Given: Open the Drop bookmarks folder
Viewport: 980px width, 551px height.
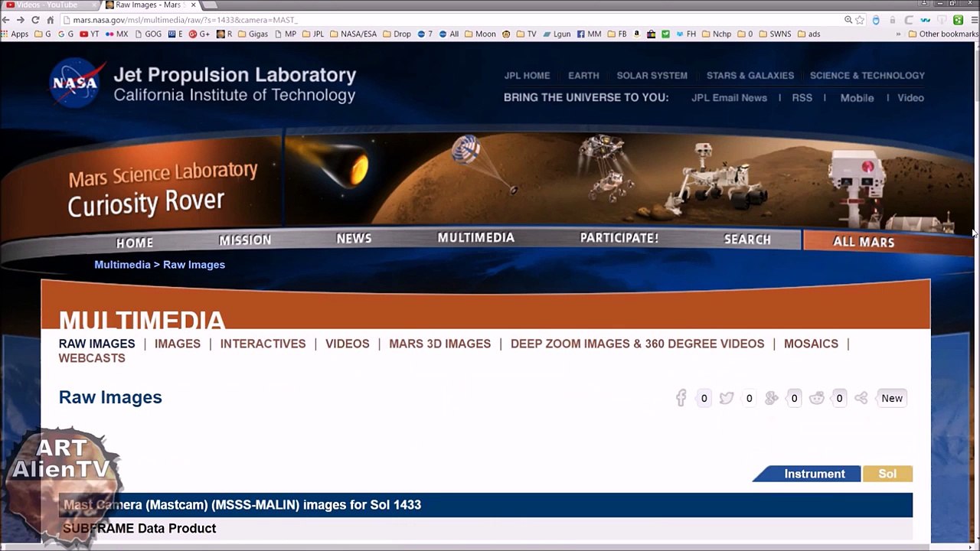Looking at the screenshot, I should (397, 34).
